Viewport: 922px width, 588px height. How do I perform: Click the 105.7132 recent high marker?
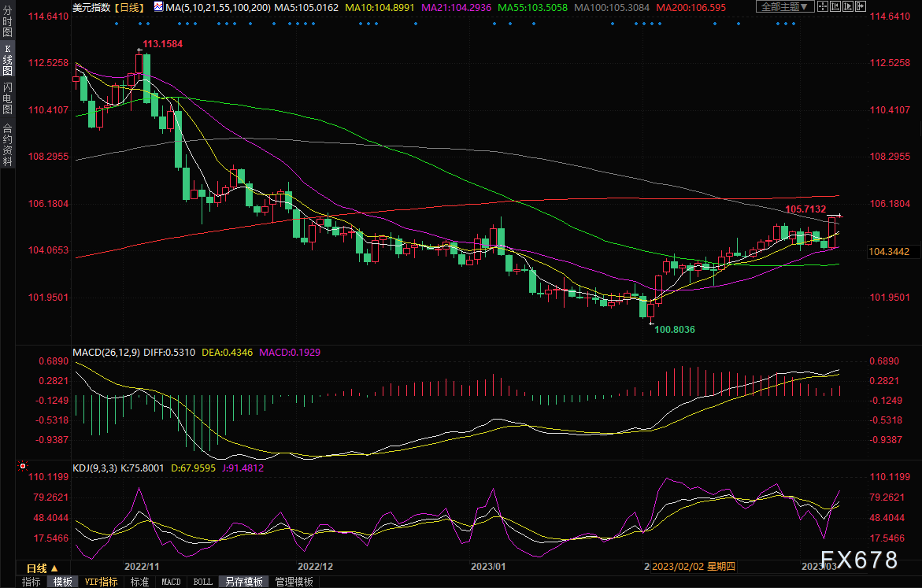tap(805, 209)
